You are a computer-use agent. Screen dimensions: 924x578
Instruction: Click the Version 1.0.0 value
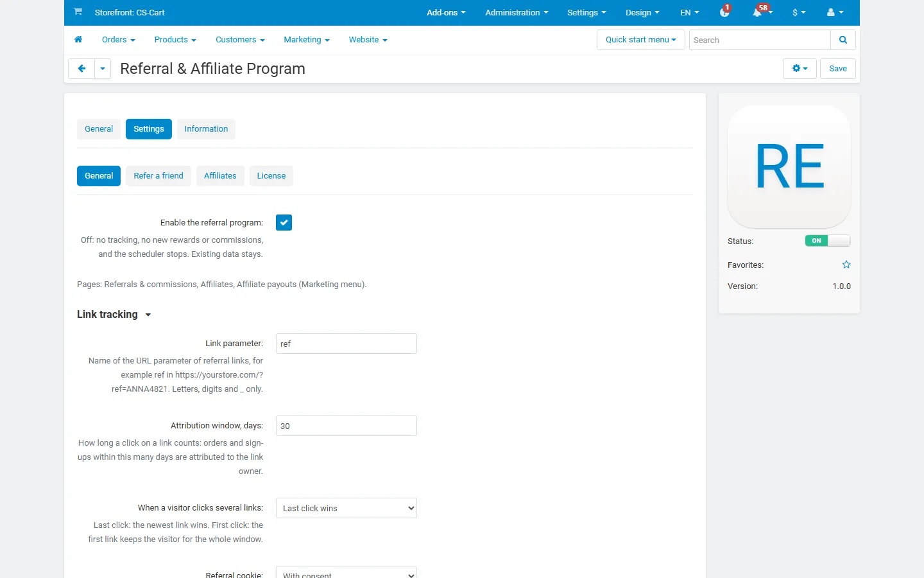pos(841,286)
